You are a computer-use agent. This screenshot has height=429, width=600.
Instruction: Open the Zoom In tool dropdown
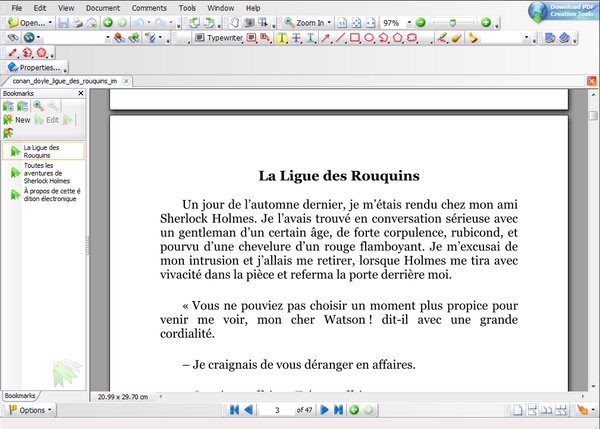tap(328, 22)
